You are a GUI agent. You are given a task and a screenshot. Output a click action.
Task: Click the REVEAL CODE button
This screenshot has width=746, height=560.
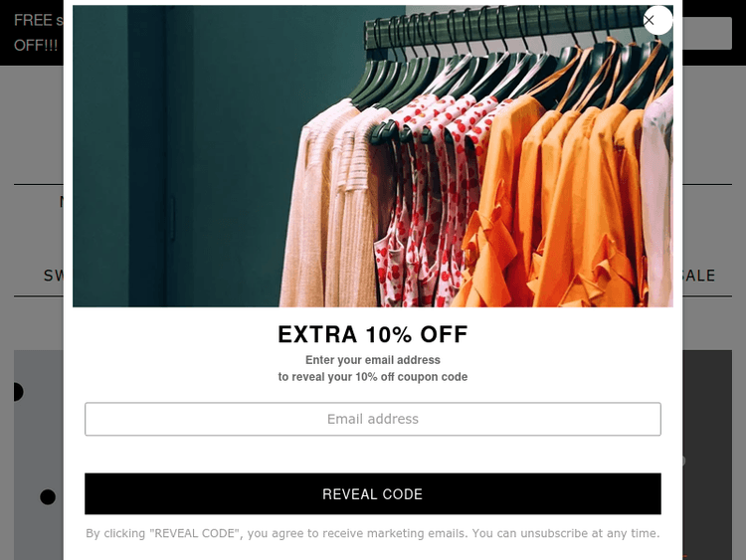[373, 494]
